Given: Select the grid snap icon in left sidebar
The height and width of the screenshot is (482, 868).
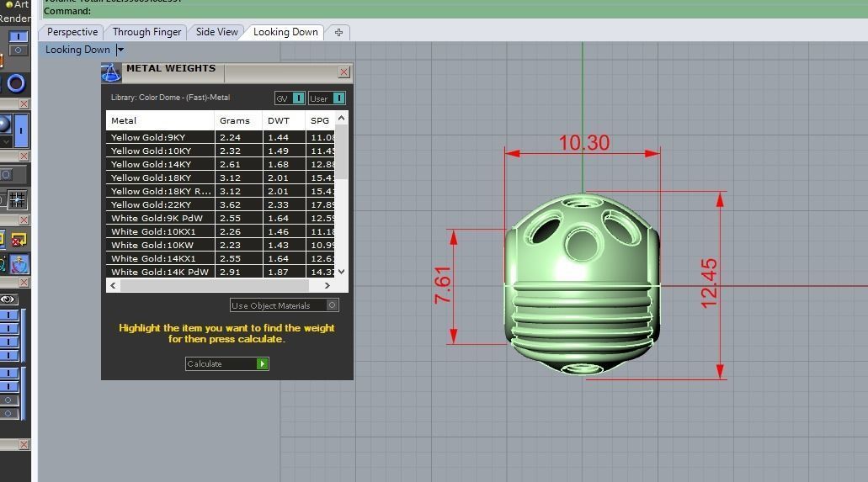Looking at the screenshot, I should [17, 200].
